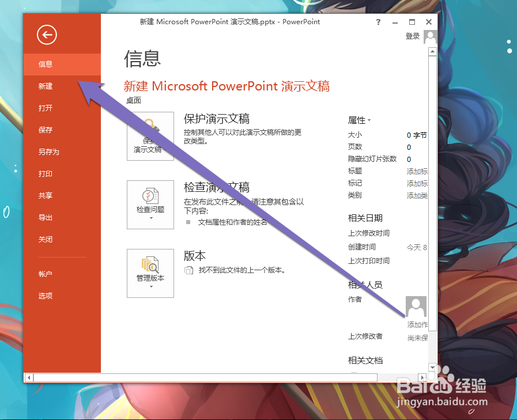Expand the 属性 properties dropdown
The height and width of the screenshot is (420, 517).
click(x=360, y=120)
